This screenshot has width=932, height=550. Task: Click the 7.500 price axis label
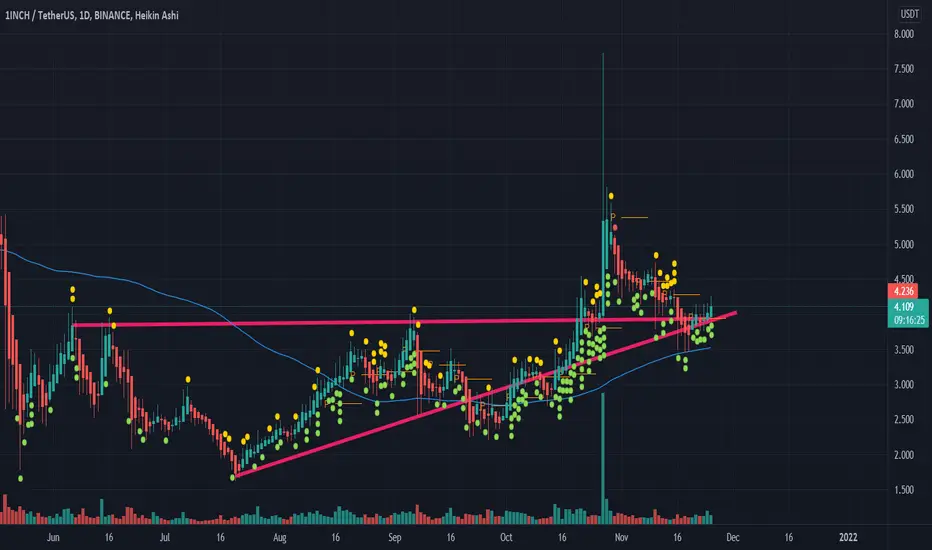[903, 69]
